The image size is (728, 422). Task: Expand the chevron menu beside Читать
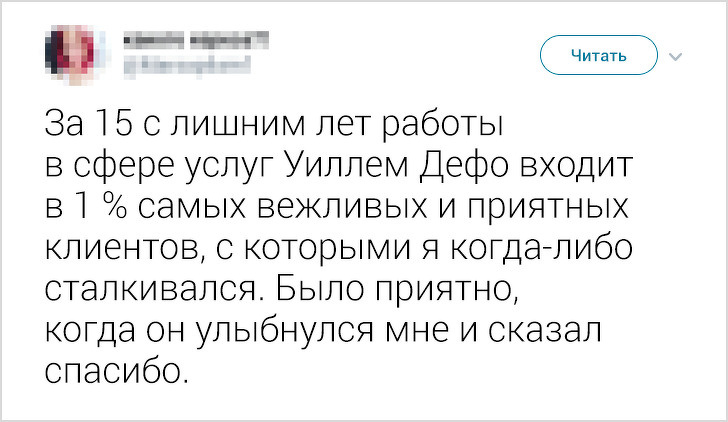click(x=676, y=56)
